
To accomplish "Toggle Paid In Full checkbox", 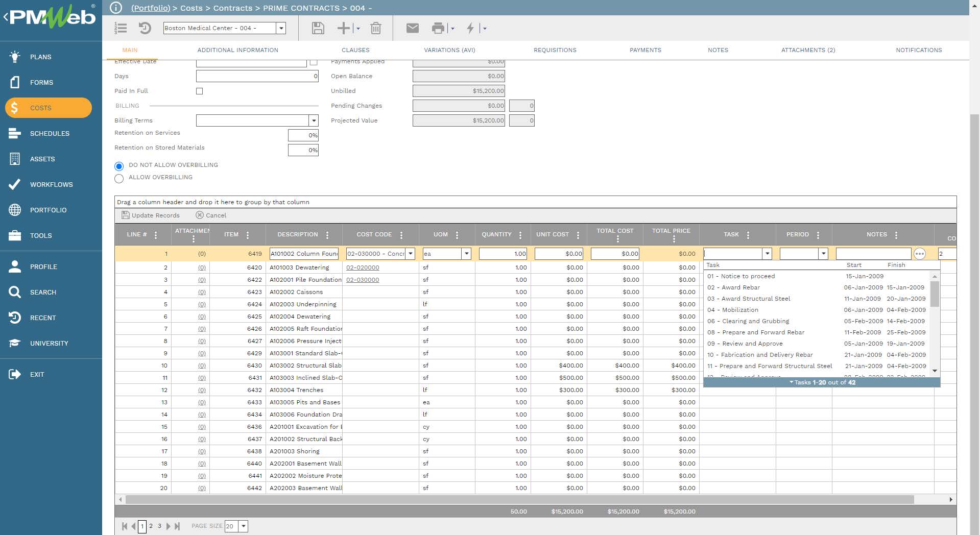I will coord(200,91).
